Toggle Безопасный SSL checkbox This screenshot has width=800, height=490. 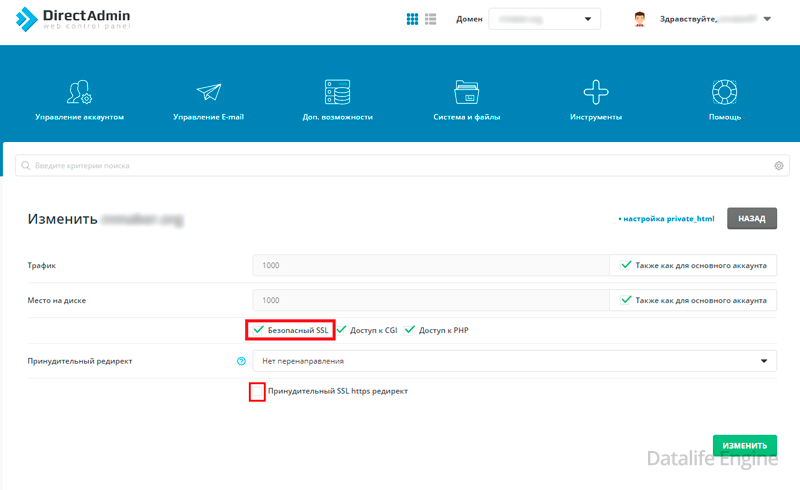tap(259, 329)
